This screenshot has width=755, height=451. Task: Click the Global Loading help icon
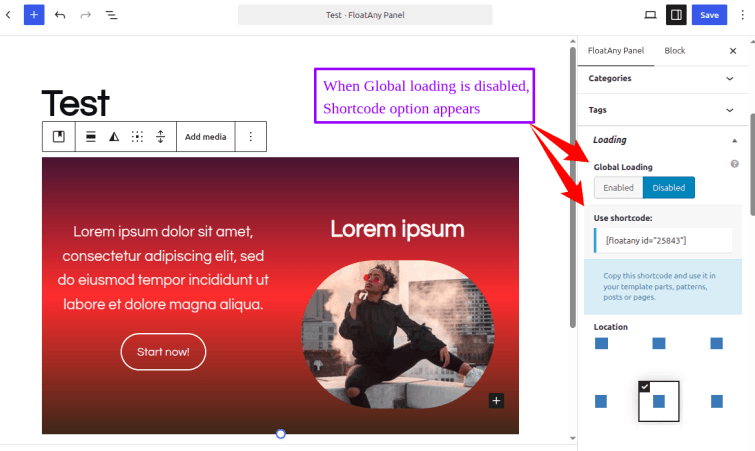(x=734, y=164)
